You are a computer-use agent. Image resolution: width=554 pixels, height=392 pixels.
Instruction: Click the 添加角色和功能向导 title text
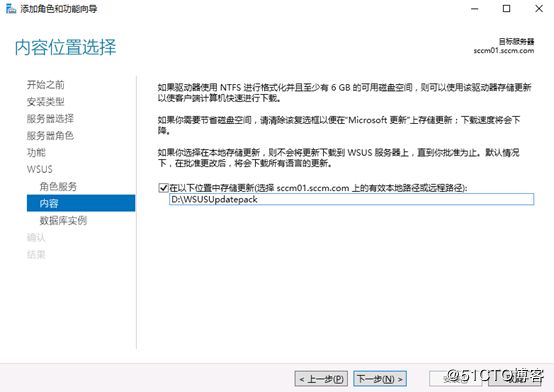(x=59, y=9)
